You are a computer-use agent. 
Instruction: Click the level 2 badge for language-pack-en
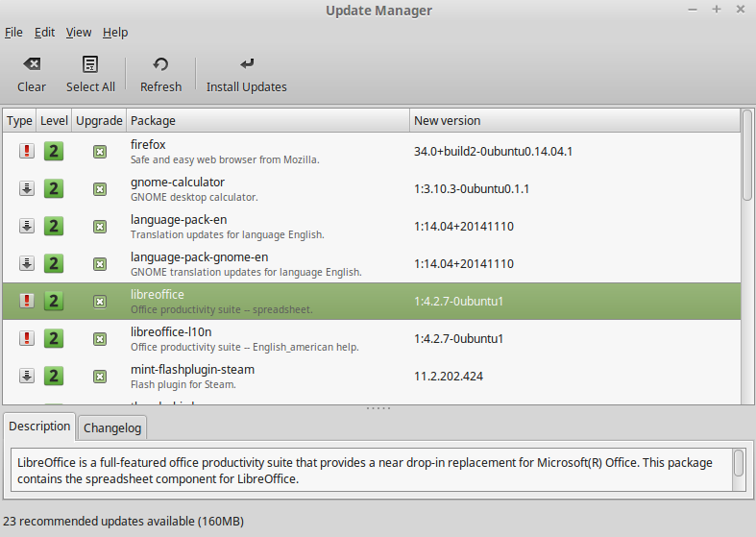click(x=54, y=227)
